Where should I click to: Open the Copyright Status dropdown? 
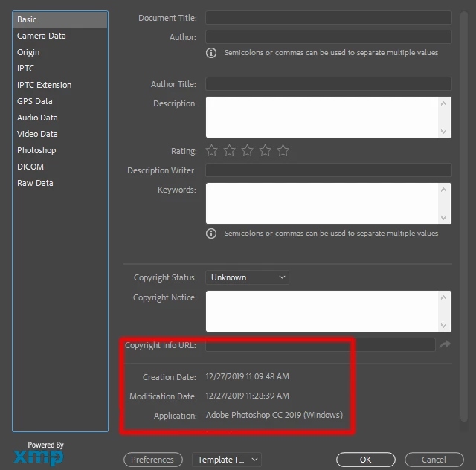[248, 277]
